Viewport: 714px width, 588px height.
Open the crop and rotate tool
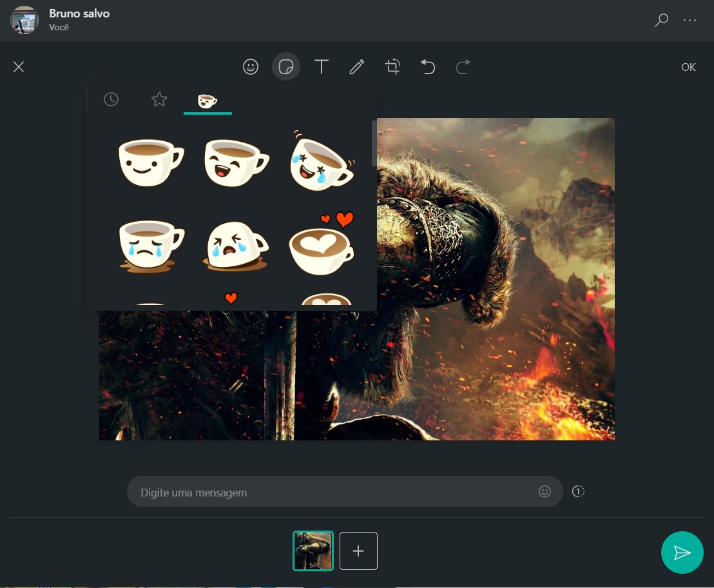click(x=392, y=67)
